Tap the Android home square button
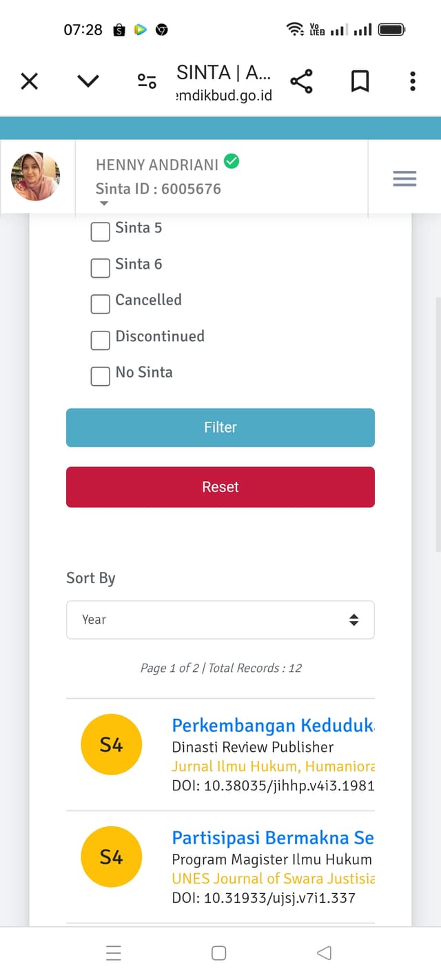Screen dimensions: 441x980 [219, 952]
